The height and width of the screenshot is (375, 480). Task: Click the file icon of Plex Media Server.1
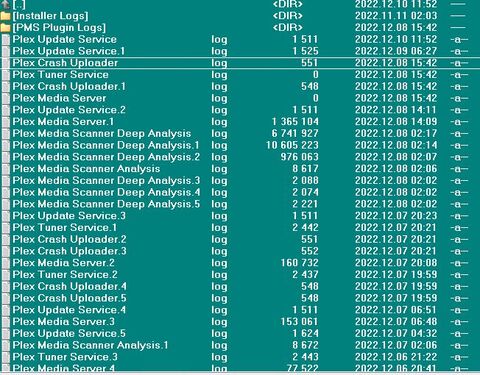coord(6,122)
